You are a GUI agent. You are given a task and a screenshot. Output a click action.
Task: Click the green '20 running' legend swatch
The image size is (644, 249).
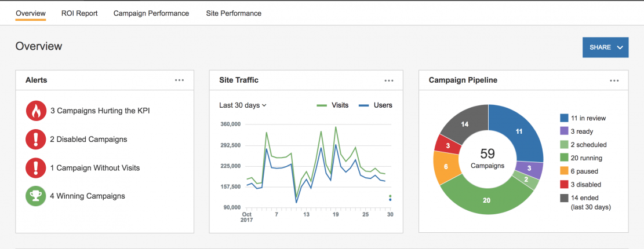(564, 158)
